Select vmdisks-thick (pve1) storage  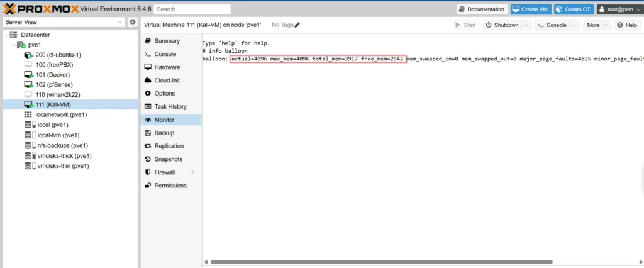tap(65, 156)
